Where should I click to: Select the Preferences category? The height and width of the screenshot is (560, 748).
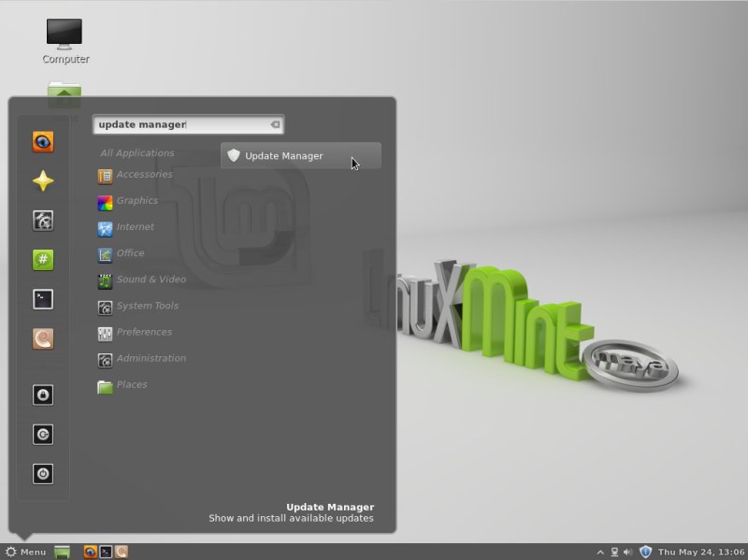tap(135, 333)
